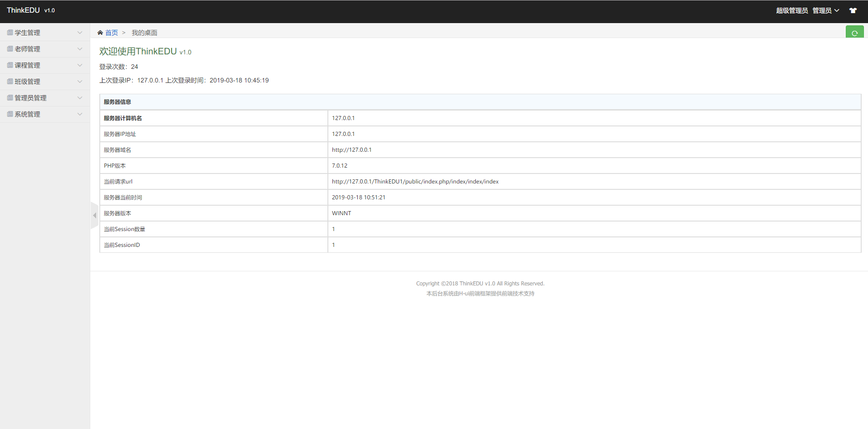Image resolution: width=868 pixels, height=429 pixels.
Task: Click 我的桌面 breadcrumb text
Action: [144, 33]
